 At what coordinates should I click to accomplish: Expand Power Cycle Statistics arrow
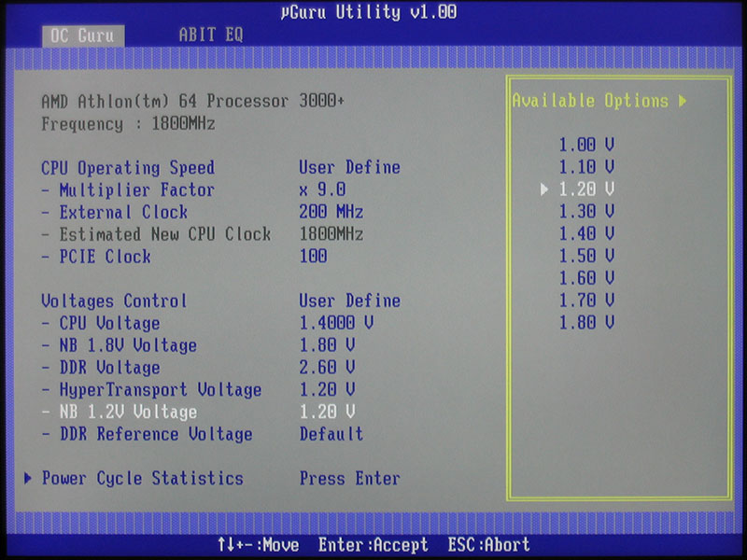pos(28,478)
